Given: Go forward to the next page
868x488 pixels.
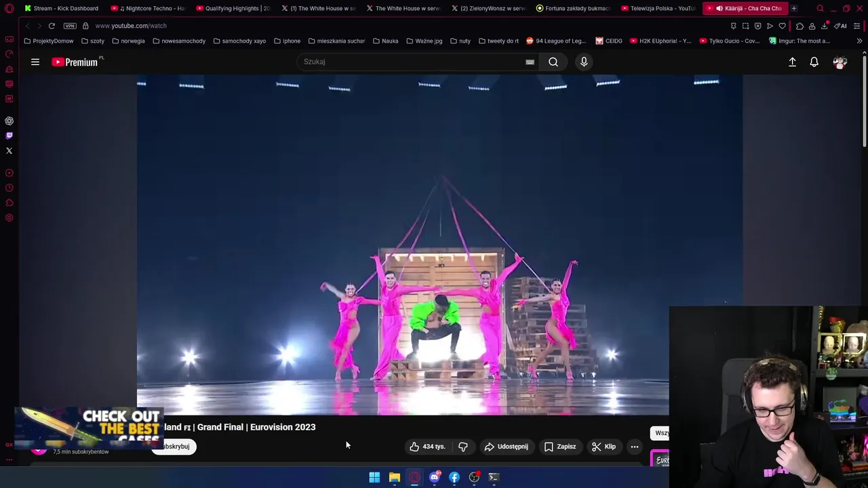Looking at the screenshot, I should pyautogui.click(x=39, y=26).
